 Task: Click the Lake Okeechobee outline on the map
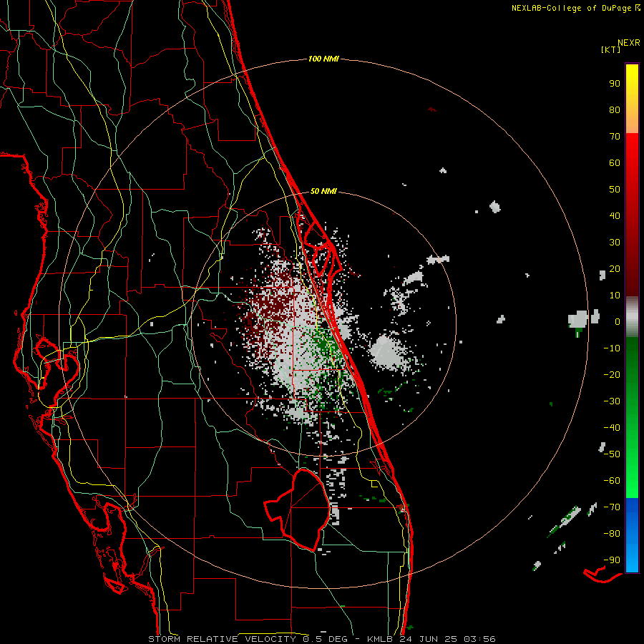coord(298,509)
